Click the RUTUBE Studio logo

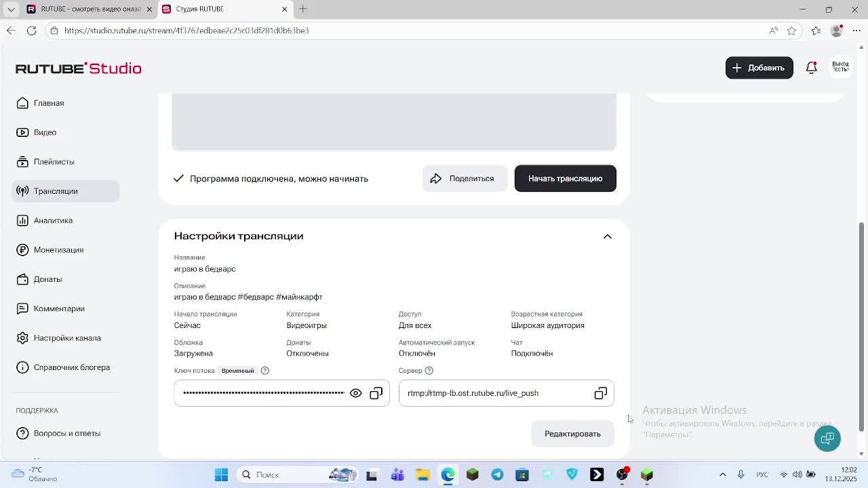(79, 68)
